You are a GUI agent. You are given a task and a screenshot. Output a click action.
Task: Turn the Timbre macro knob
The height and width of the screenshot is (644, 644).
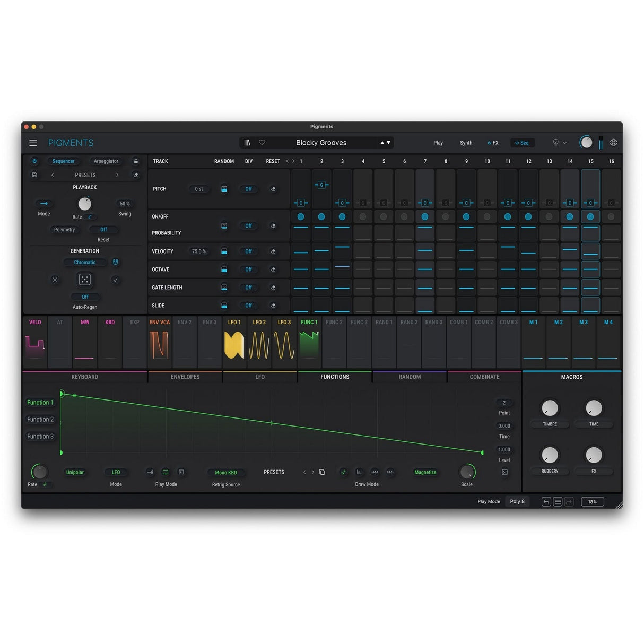pyautogui.click(x=550, y=408)
